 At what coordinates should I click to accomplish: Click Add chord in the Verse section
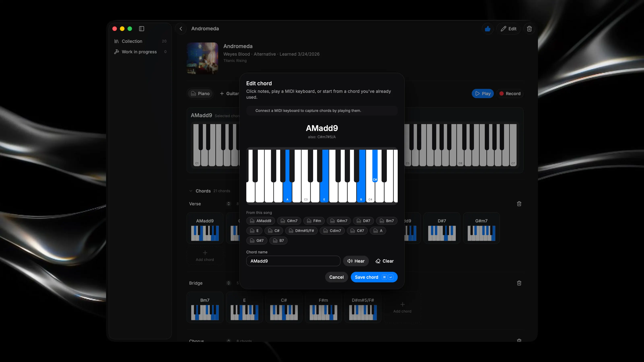tap(205, 256)
